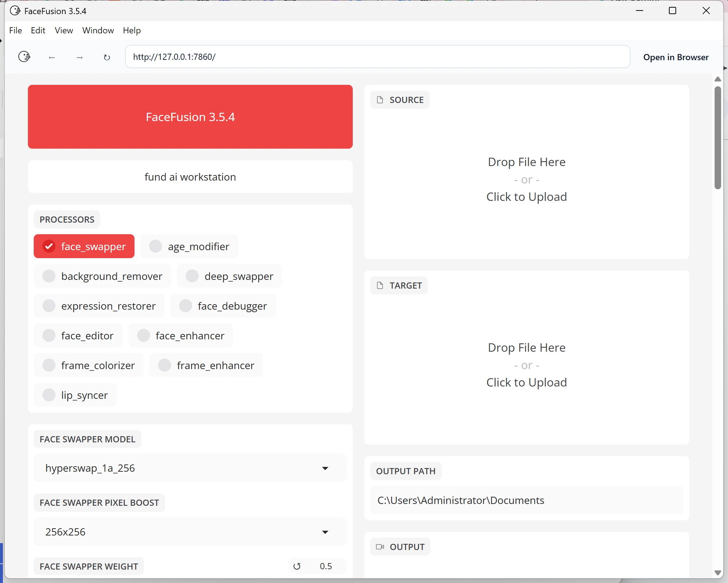Open the Help menu
This screenshot has height=583, width=728.
pos(132,30)
